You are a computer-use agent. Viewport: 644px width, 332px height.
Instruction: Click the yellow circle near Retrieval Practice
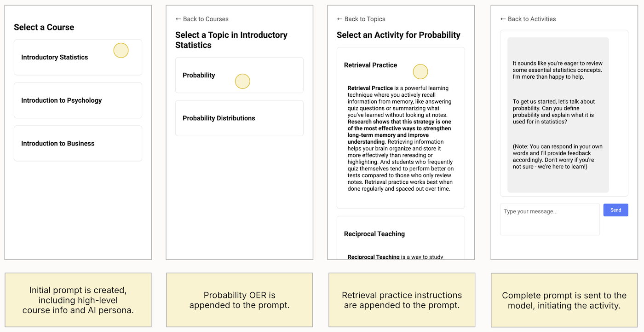click(420, 72)
